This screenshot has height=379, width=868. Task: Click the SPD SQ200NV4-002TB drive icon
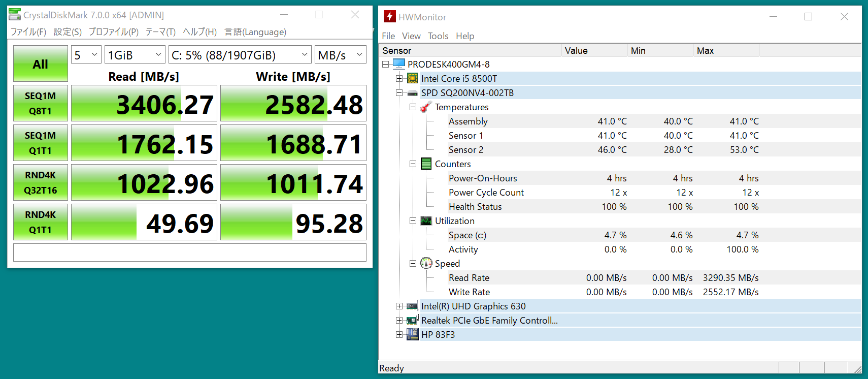tap(413, 93)
